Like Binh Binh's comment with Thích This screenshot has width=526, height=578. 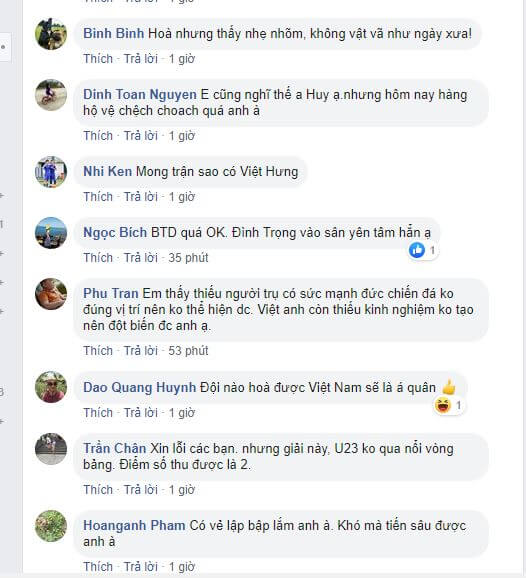click(98, 59)
